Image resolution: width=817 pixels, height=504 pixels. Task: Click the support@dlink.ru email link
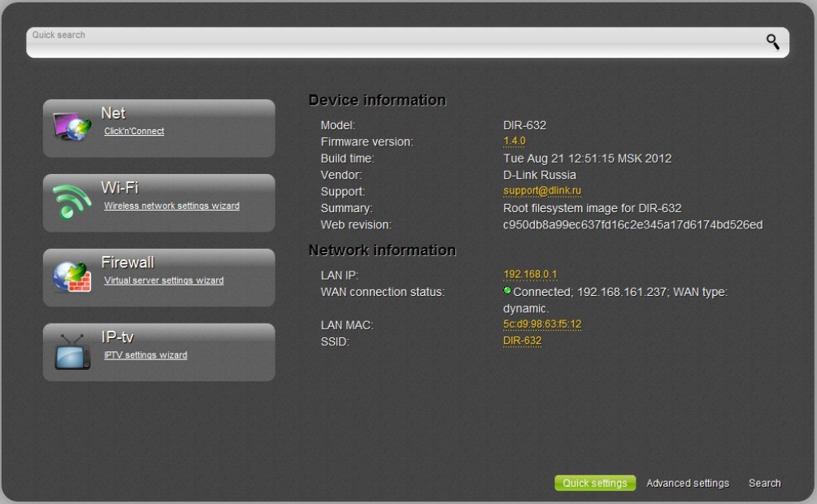pos(542,191)
